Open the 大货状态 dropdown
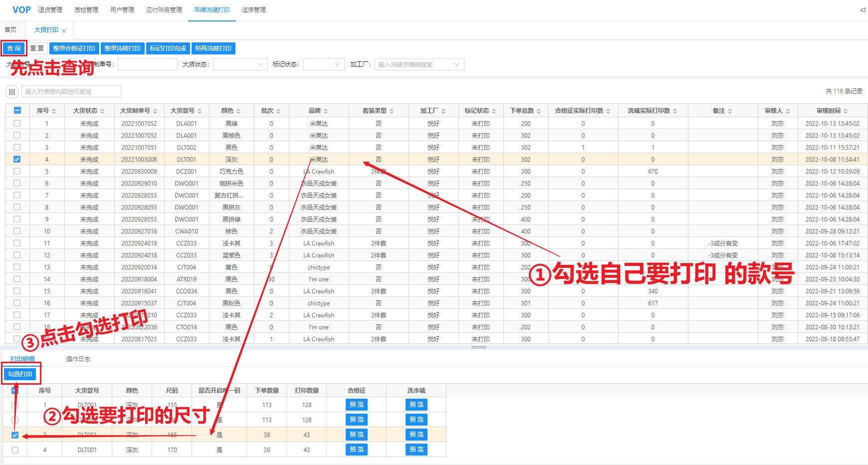This screenshot has width=868, height=465. (x=240, y=64)
